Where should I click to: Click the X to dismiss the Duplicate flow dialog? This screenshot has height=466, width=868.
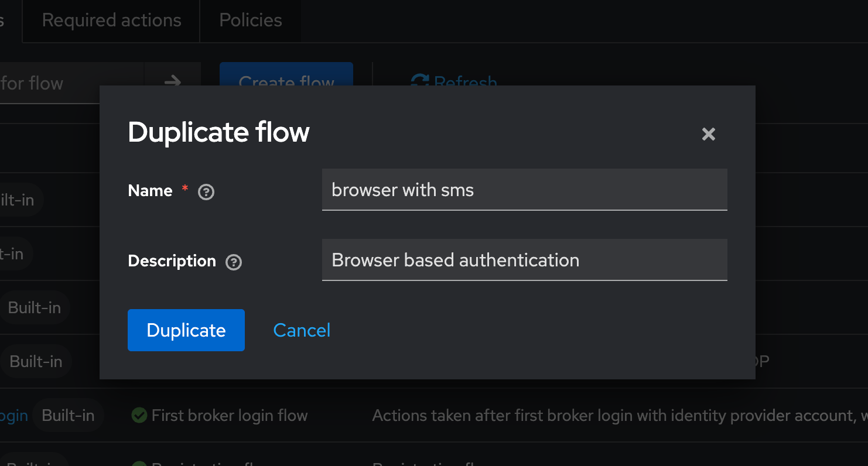point(709,134)
